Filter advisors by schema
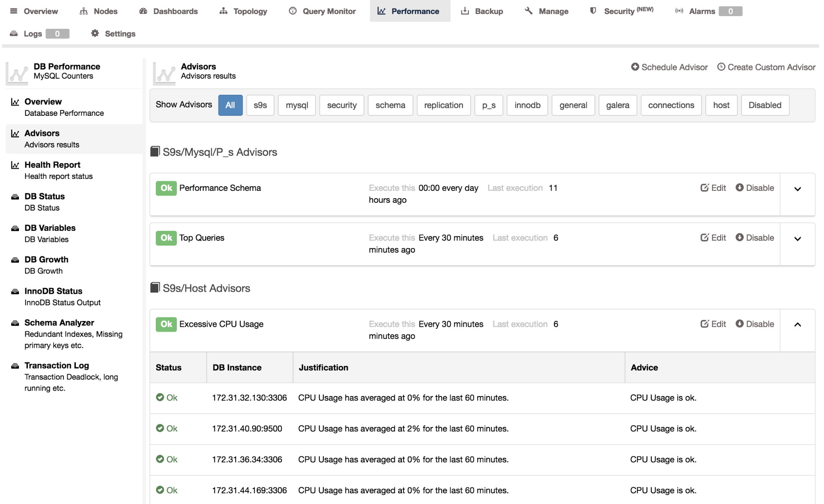The width and height of the screenshot is (824, 504). tap(390, 105)
